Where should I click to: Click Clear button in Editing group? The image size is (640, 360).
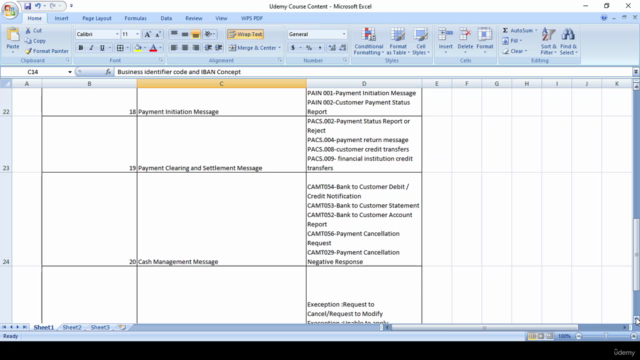515,51
